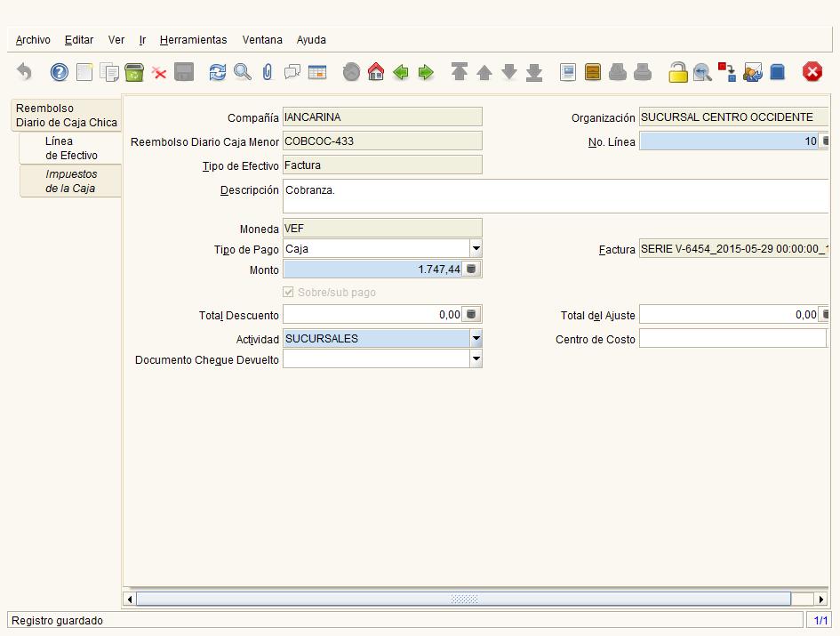Refresh data using the blue arrows icon
The image size is (840, 636).
tap(218, 72)
